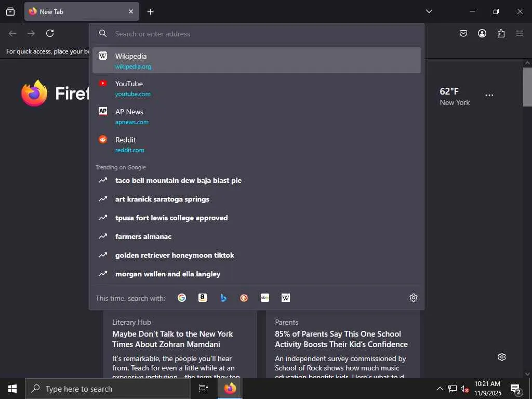
Task: Click trending arrow icon beside farmers almanac
Action: [x=103, y=236]
